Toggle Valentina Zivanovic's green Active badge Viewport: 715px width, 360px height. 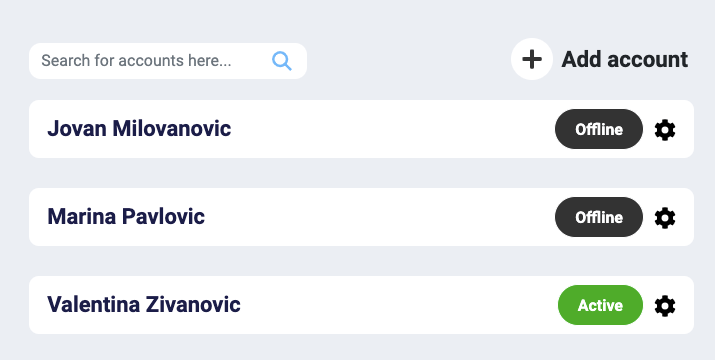point(600,305)
